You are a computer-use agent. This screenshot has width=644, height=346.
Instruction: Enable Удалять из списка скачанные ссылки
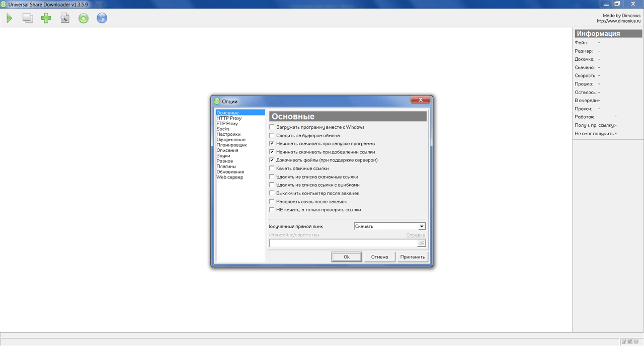point(272,177)
